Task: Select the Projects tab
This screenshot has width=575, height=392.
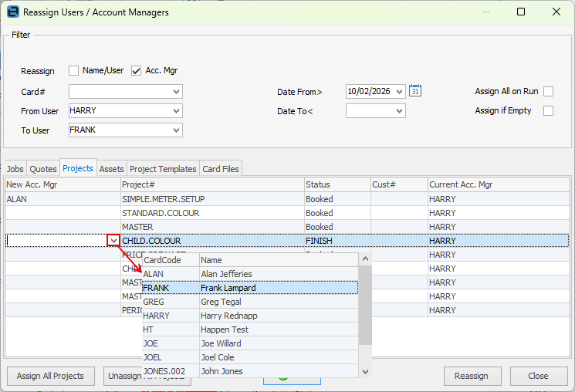Action: coord(78,168)
